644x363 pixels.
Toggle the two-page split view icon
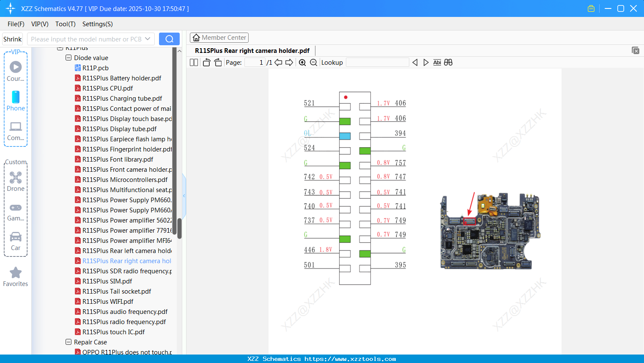(194, 63)
